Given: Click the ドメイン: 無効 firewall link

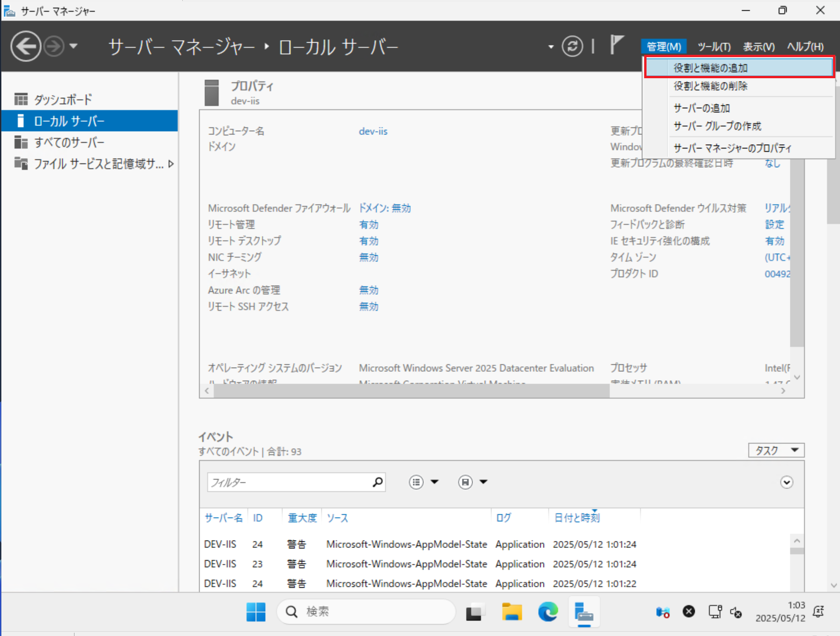Looking at the screenshot, I should [385, 208].
